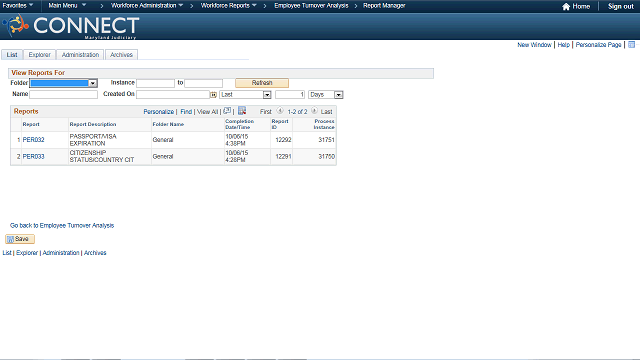Click Report Manager breadcrumb
Image resolution: width=640 pixels, height=360 pixels.
pyautogui.click(x=384, y=6)
